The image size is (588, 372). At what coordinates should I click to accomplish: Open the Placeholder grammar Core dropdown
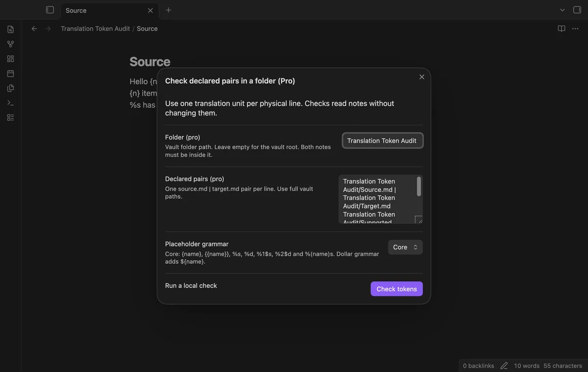tap(405, 247)
